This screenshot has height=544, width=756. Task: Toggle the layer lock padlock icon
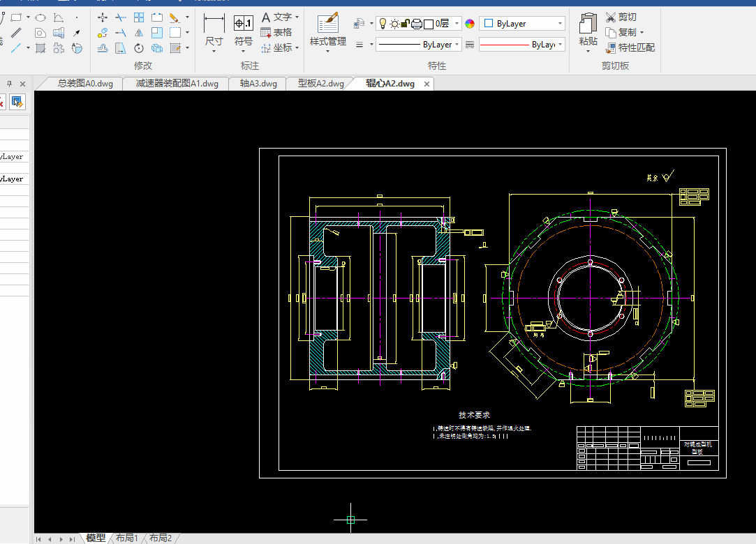click(405, 24)
